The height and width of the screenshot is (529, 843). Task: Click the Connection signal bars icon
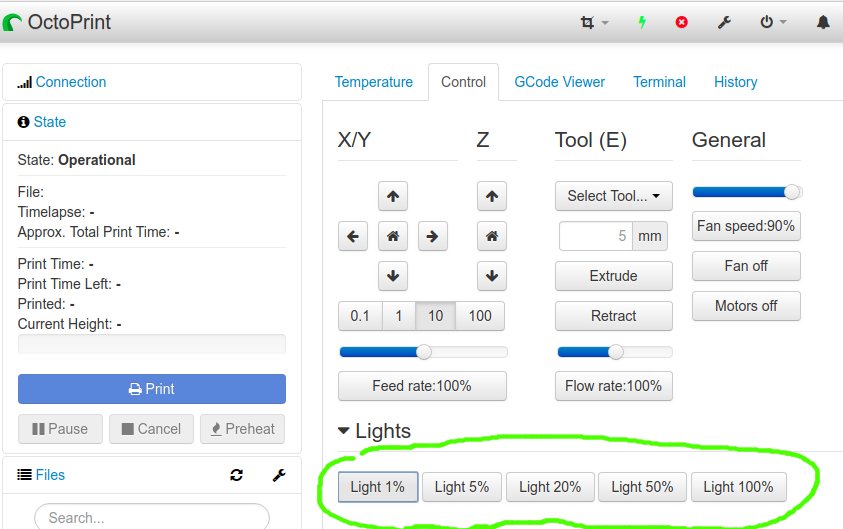(x=24, y=82)
